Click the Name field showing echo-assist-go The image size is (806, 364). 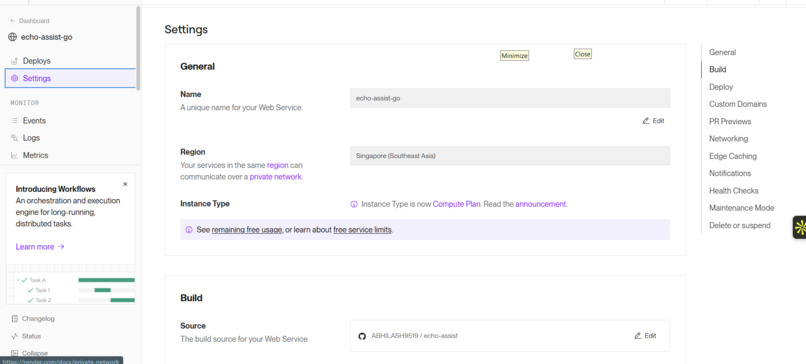pyautogui.click(x=510, y=98)
